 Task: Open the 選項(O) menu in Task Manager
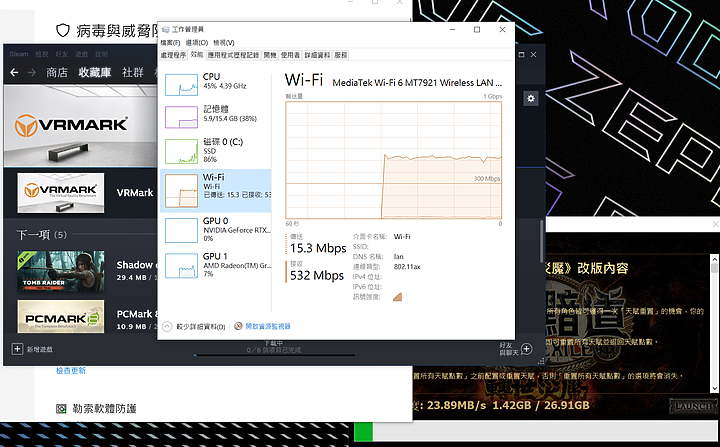[197, 43]
